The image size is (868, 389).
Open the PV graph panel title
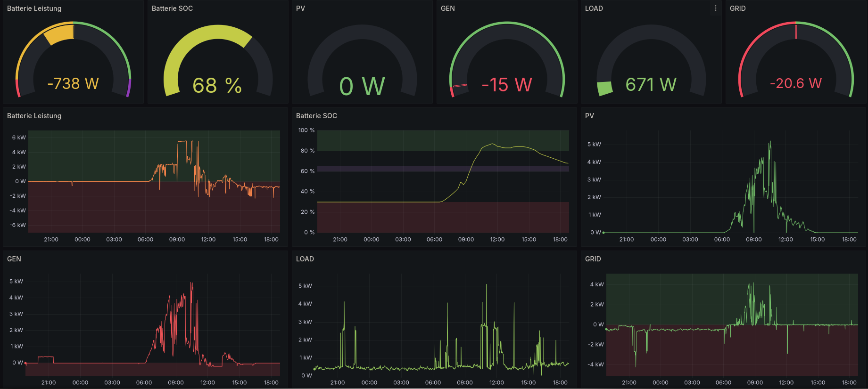[589, 116]
